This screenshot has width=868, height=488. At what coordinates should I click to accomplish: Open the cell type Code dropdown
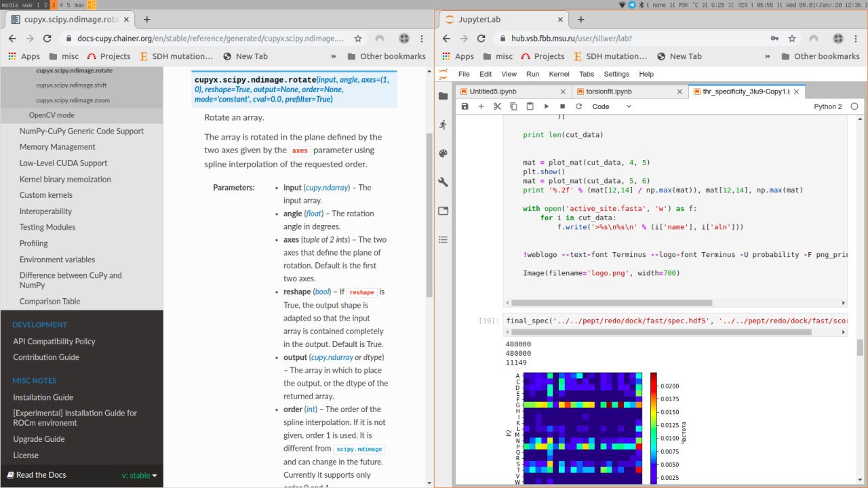pos(612,106)
